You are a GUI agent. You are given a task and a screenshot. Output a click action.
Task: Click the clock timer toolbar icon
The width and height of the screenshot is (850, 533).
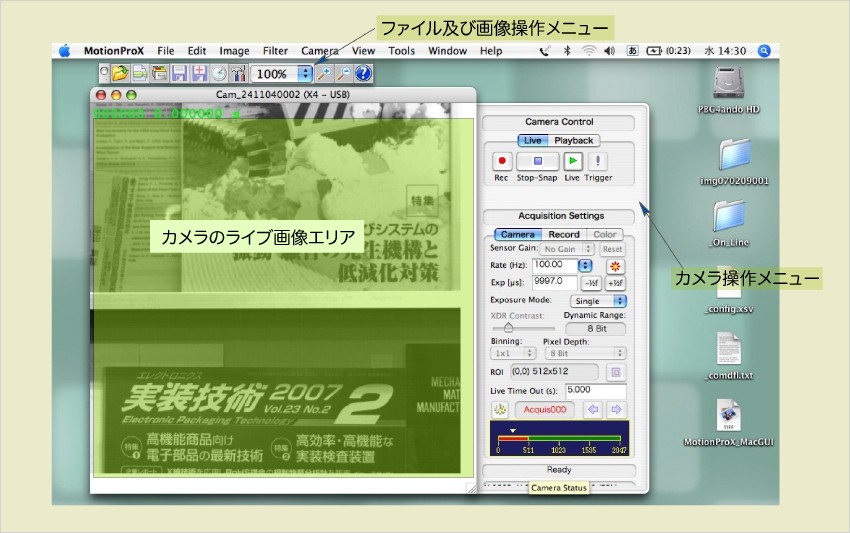(x=218, y=73)
